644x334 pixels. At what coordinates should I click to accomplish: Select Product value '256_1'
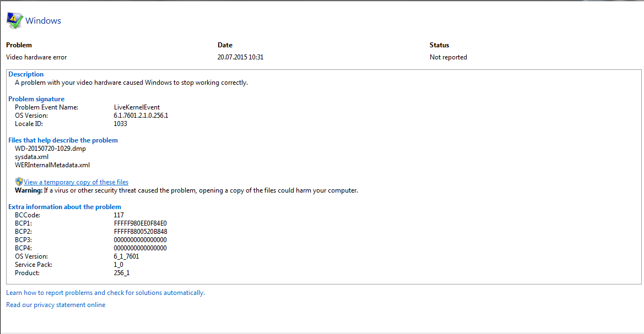point(122,273)
